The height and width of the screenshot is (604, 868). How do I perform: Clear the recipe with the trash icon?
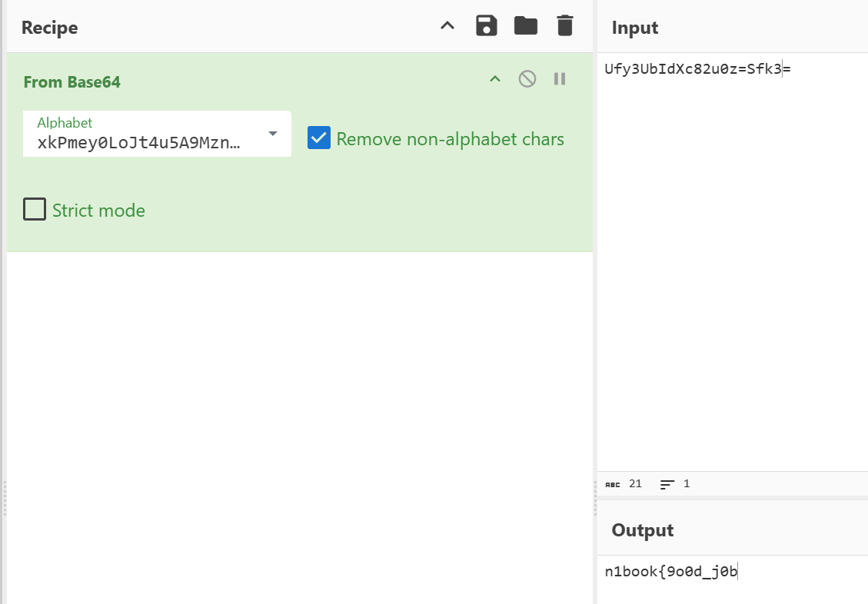pos(564,25)
